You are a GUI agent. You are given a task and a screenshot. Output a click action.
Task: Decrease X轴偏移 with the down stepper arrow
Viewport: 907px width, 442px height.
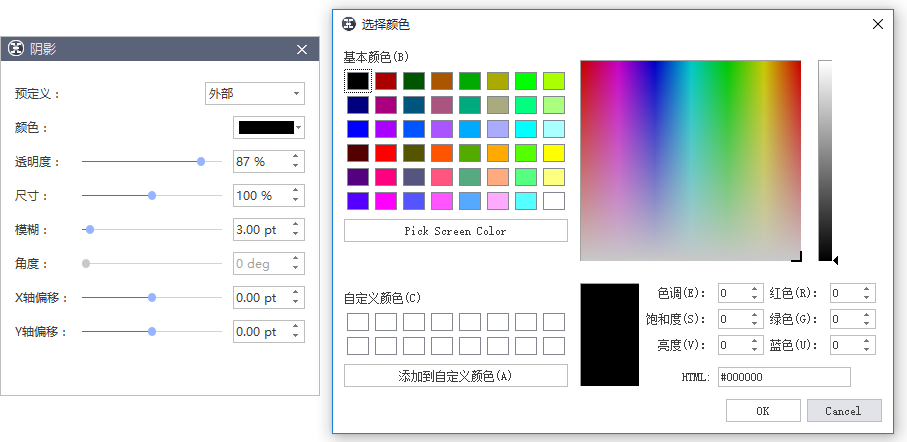(296, 302)
